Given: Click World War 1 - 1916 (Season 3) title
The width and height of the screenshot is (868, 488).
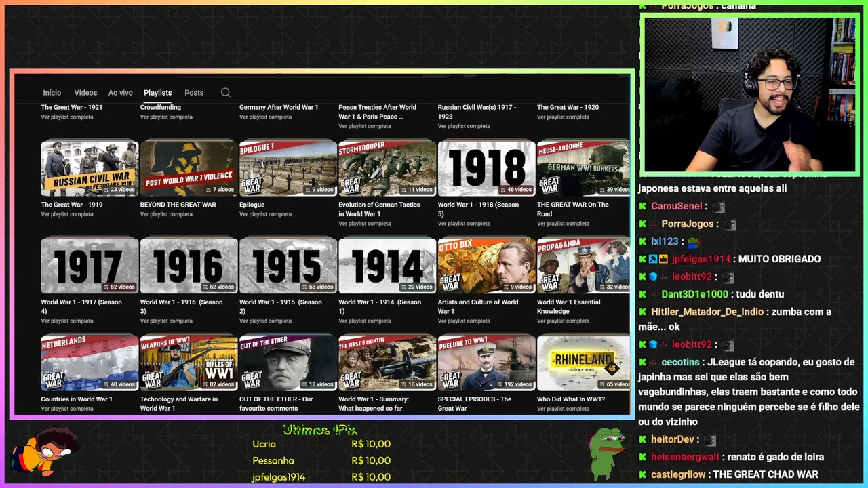Looking at the screenshot, I should [181, 307].
